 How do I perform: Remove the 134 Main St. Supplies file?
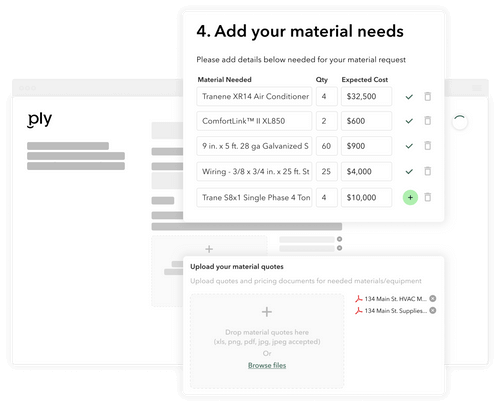click(x=433, y=310)
